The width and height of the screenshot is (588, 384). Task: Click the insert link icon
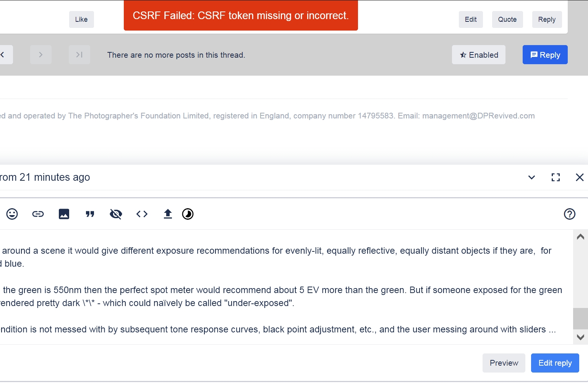click(38, 214)
